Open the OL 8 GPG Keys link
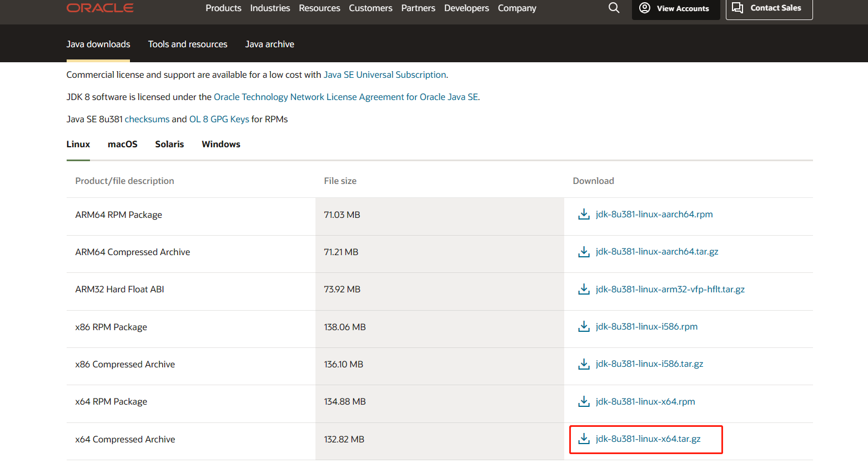Viewport: 868px width, 473px height. click(219, 120)
